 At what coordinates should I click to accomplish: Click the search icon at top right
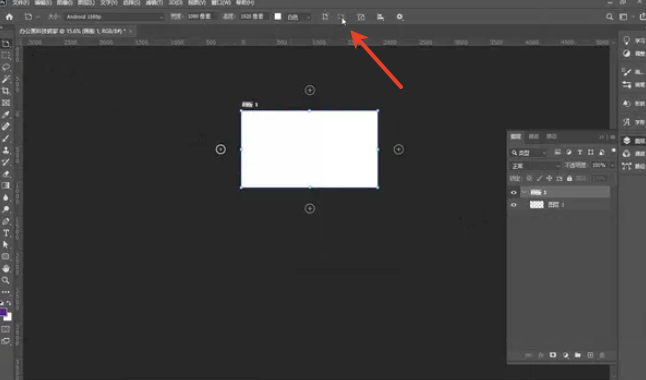point(609,17)
